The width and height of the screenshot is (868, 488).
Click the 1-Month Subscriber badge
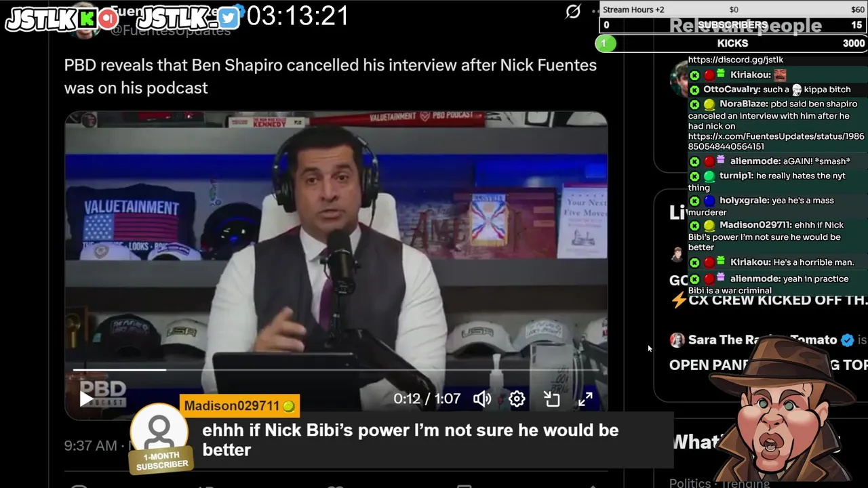point(161,461)
